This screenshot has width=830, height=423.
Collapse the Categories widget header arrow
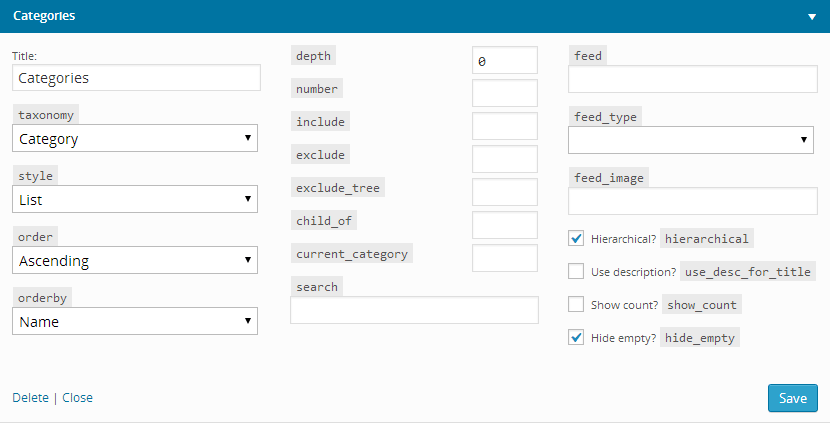811,17
